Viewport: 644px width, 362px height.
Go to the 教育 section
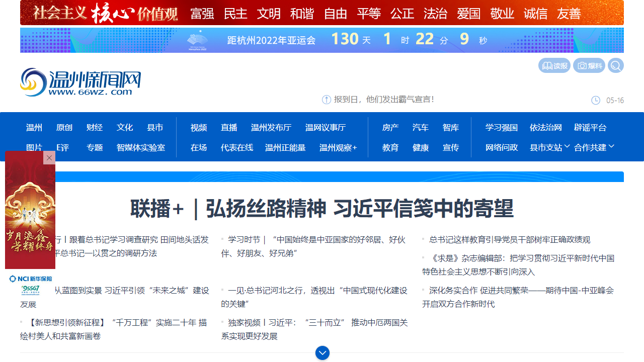(390, 148)
